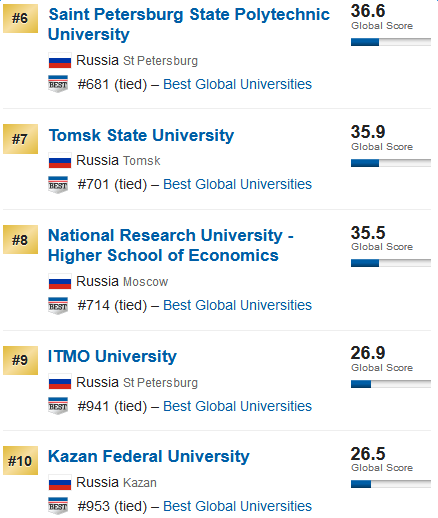Click the 36.6 global score bar
This screenshot has height=518, width=438.
(391, 42)
